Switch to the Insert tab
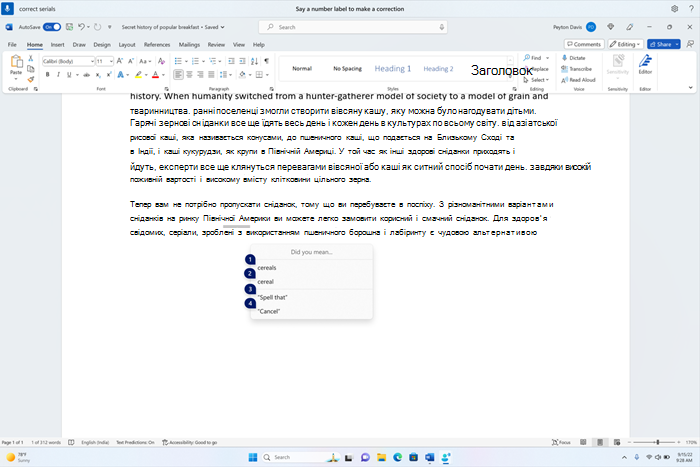The width and height of the screenshot is (700, 467). 57,45
